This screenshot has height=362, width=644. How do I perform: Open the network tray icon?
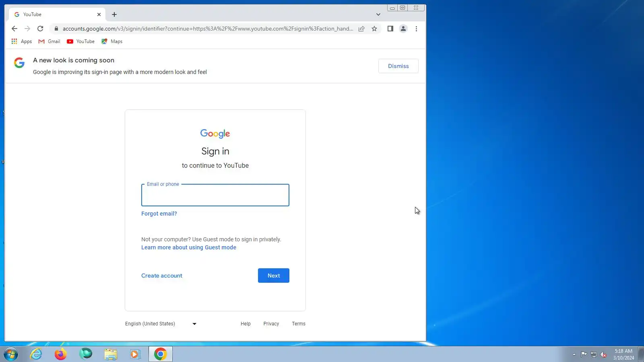[x=594, y=354]
